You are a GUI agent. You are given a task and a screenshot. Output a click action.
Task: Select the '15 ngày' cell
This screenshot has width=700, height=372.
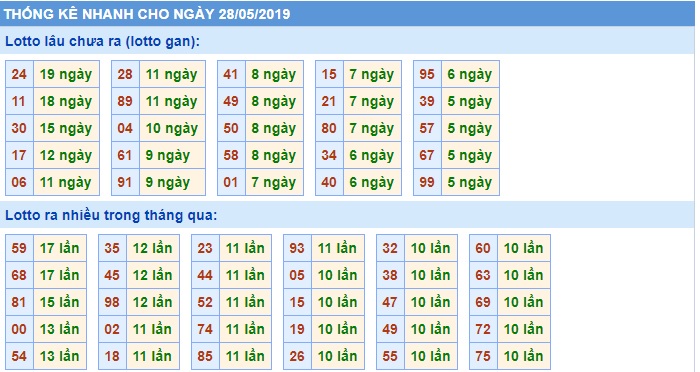click(66, 128)
